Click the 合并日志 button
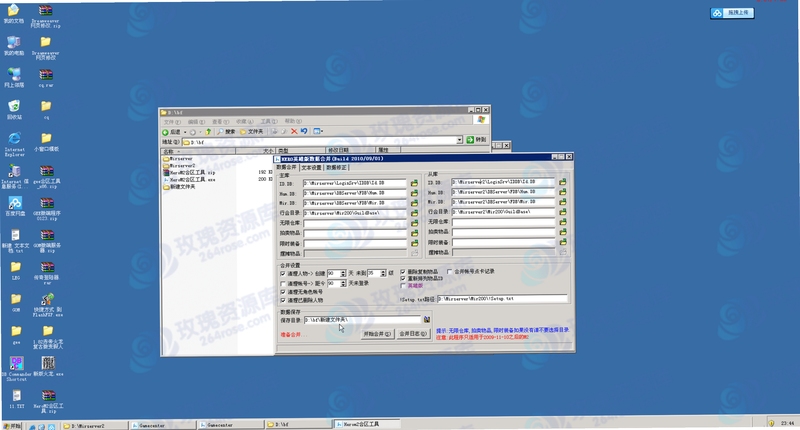 point(413,334)
